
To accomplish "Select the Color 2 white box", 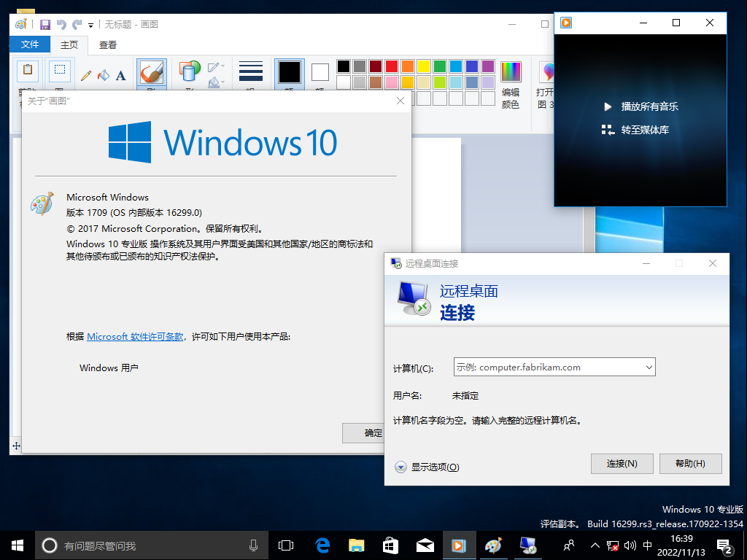I will tap(320, 72).
